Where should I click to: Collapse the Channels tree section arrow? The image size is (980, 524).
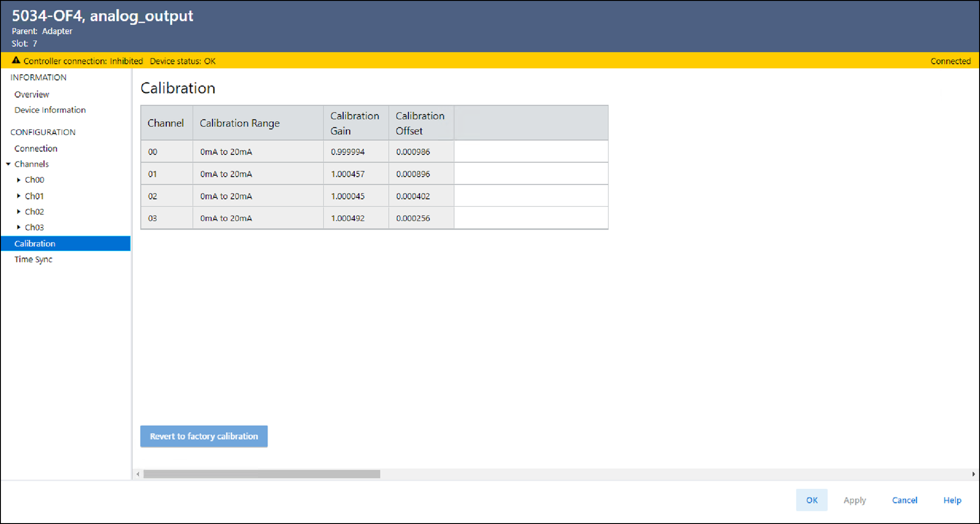pos(8,164)
